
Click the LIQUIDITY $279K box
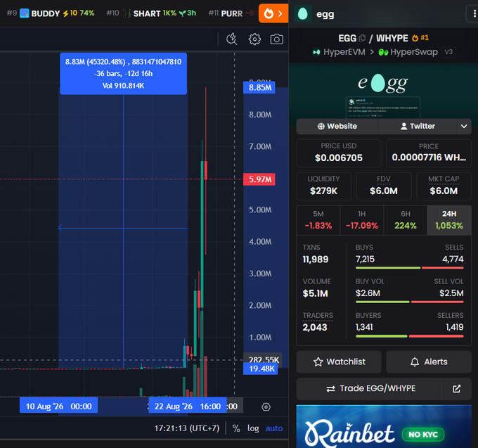coord(324,186)
